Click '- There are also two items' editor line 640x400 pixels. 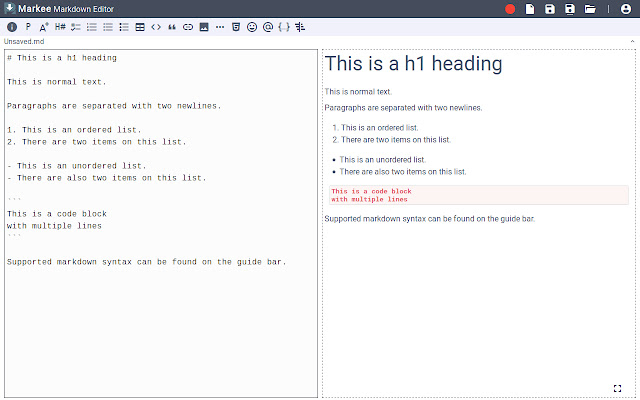[107, 178]
